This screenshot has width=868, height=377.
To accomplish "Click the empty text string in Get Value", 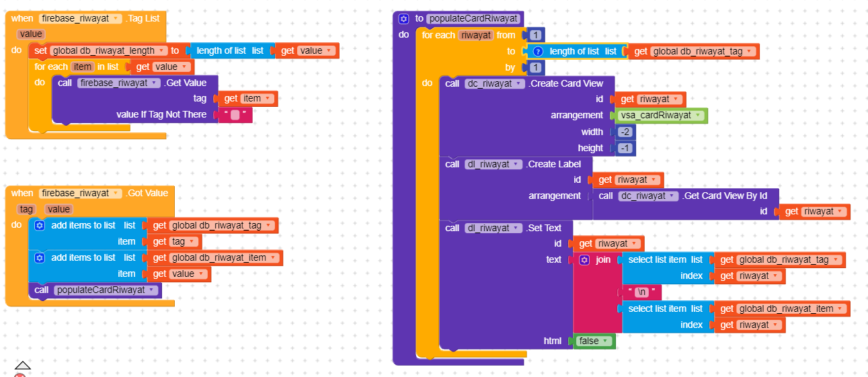I will [235, 115].
